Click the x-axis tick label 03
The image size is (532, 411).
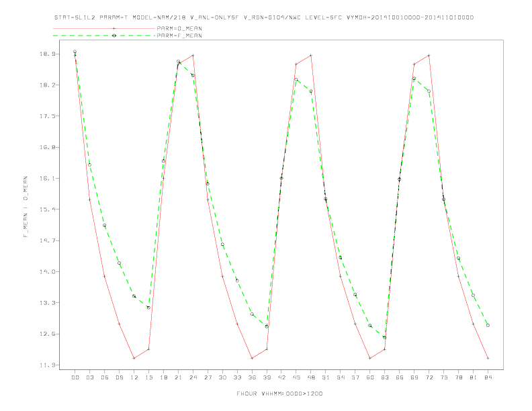point(89,377)
